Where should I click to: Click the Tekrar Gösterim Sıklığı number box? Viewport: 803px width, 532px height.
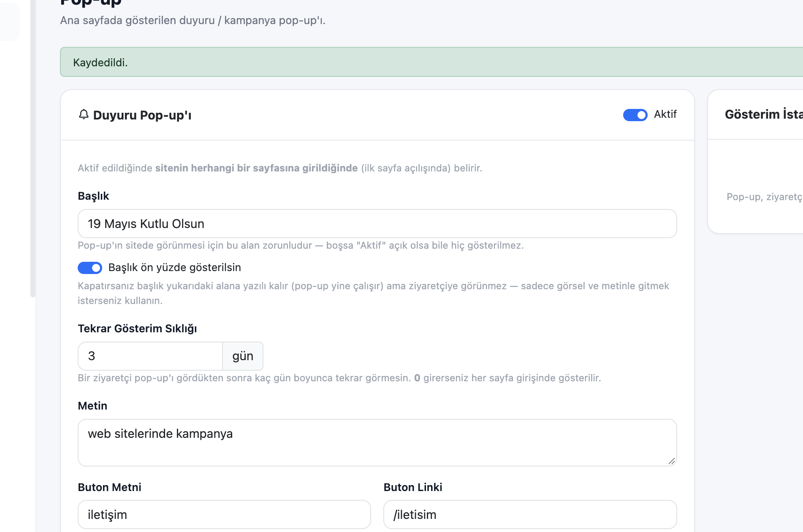[150, 356]
